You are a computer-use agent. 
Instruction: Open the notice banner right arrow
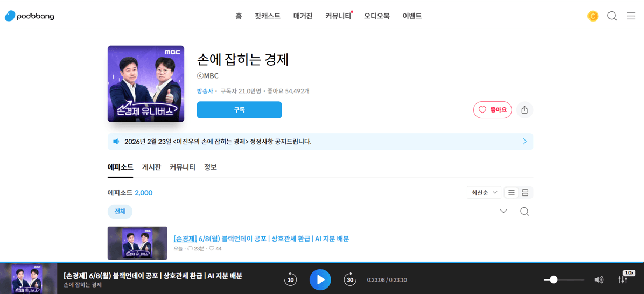tap(524, 142)
